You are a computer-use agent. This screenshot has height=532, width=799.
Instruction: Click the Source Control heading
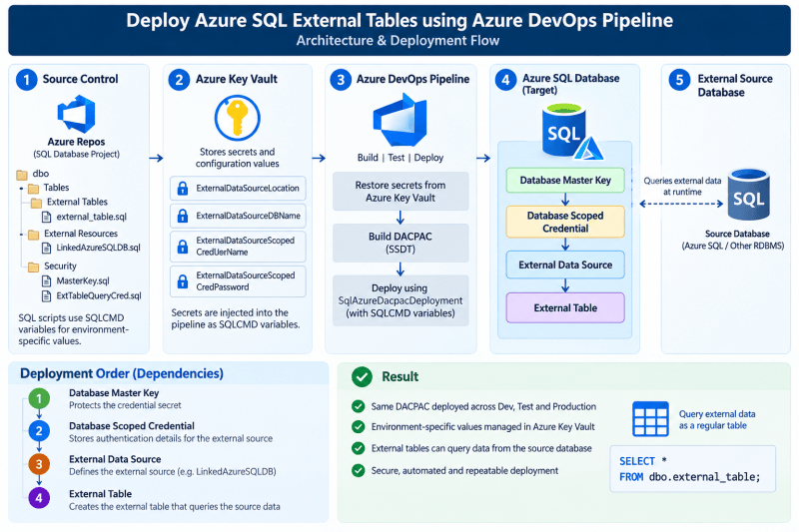pyautogui.click(x=81, y=79)
